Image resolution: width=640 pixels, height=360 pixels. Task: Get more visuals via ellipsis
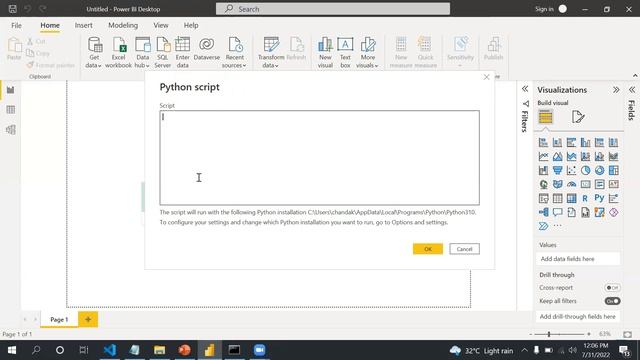coord(558,226)
